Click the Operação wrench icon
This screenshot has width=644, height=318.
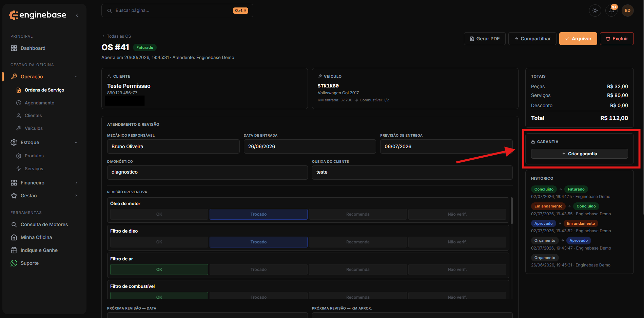[x=14, y=77]
